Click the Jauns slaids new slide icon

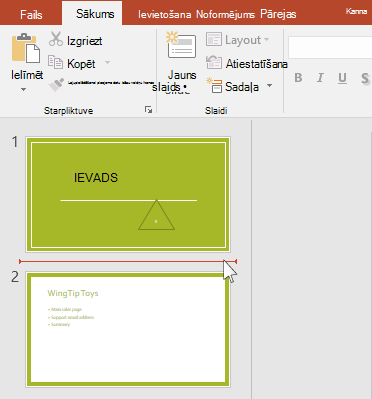181,46
